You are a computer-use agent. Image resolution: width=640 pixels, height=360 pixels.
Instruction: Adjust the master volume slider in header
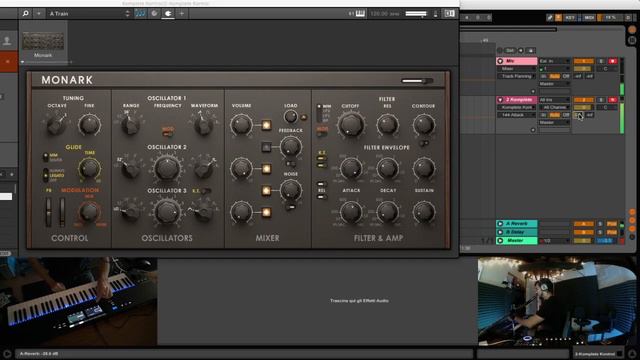click(416, 13)
